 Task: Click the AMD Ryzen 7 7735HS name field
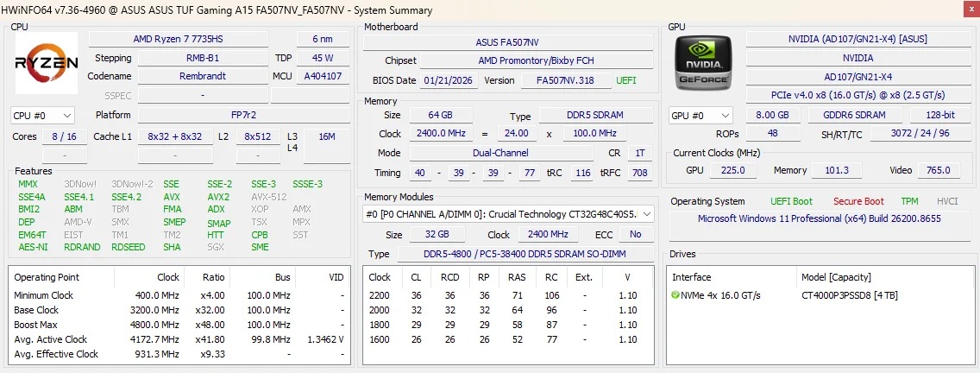point(178,39)
